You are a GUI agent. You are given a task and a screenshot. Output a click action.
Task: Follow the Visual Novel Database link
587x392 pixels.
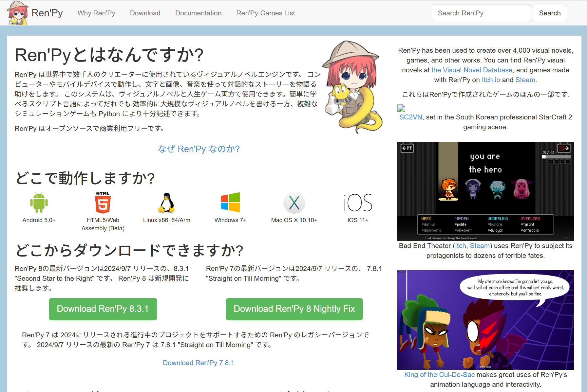[472, 70]
